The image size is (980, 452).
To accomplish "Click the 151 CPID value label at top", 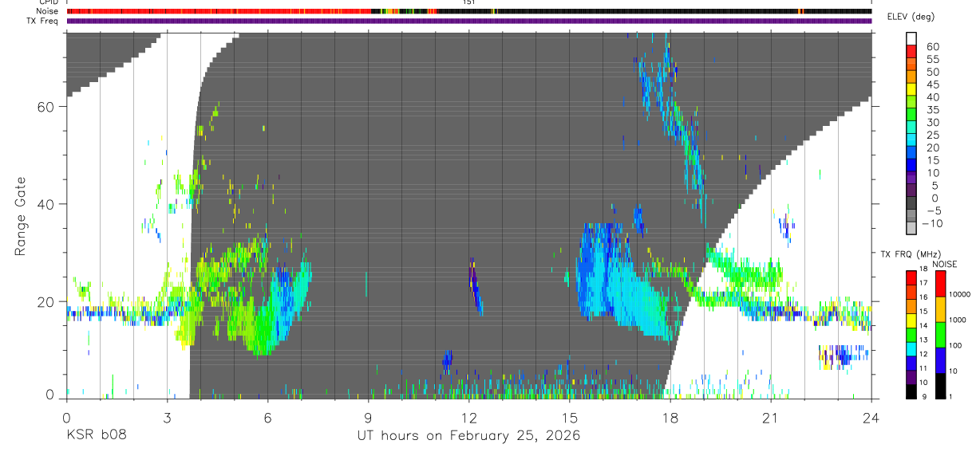I will (468, 2).
